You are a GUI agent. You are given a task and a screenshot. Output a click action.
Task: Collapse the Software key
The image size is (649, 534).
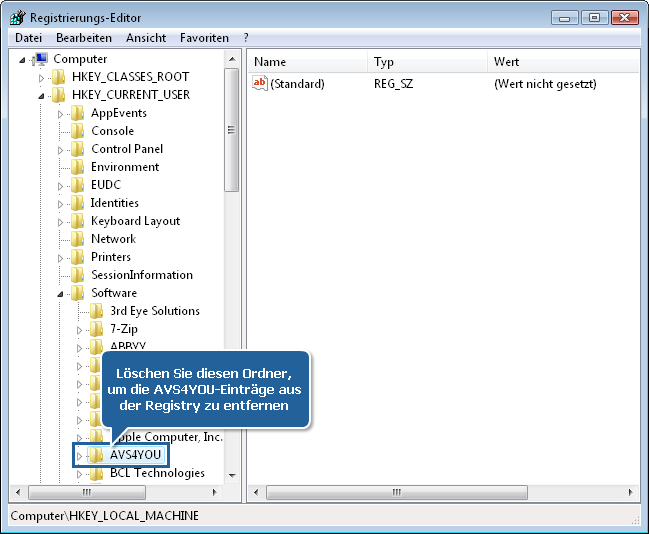(60, 294)
